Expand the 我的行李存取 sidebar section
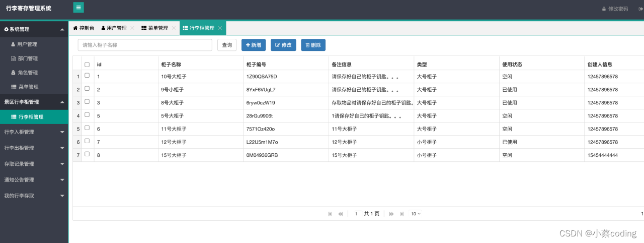Viewport: 644px width, 243px height. click(34, 195)
